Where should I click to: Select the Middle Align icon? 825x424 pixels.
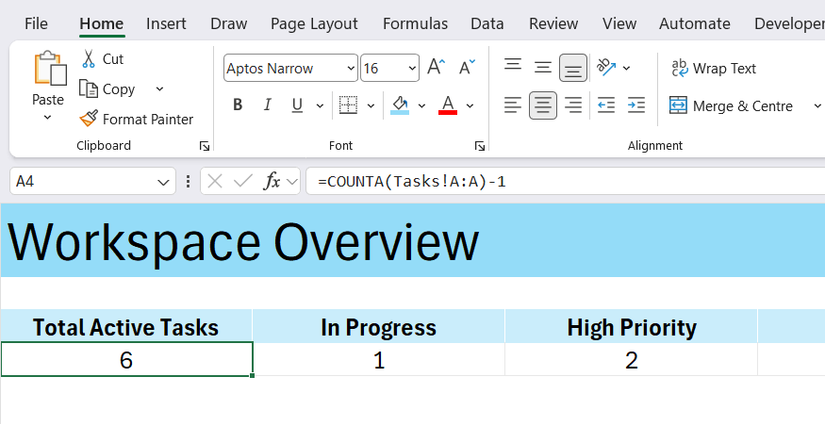(x=543, y=67)
